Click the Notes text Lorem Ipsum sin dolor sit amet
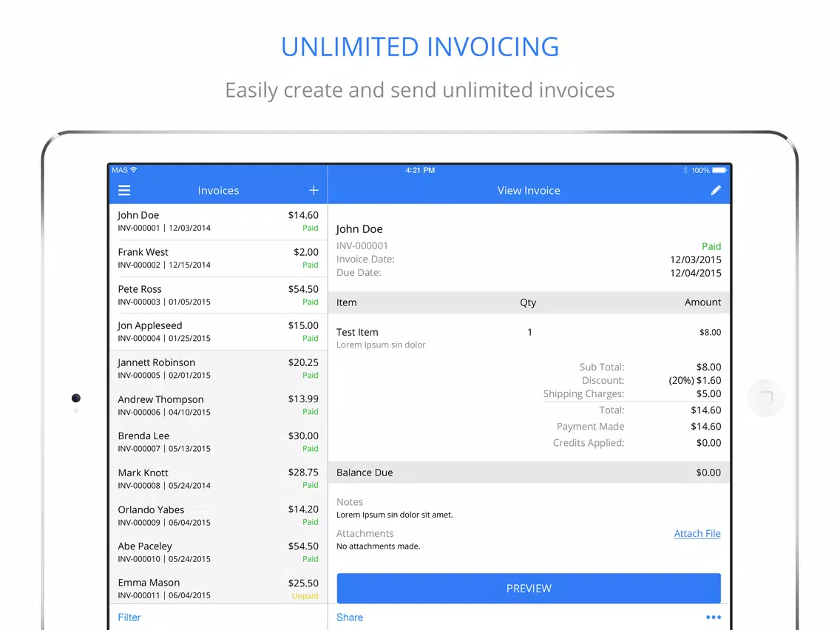The image size is (840, 630). point(394,515)
